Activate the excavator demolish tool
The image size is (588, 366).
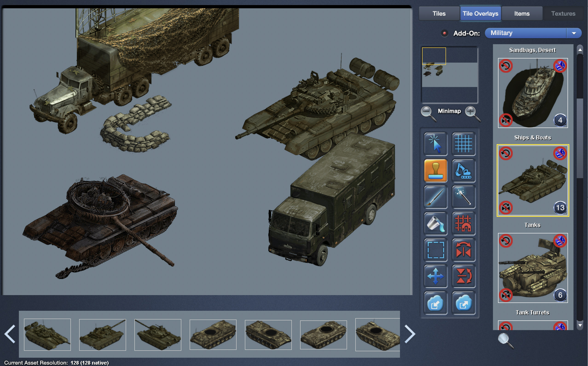[464, 171]
